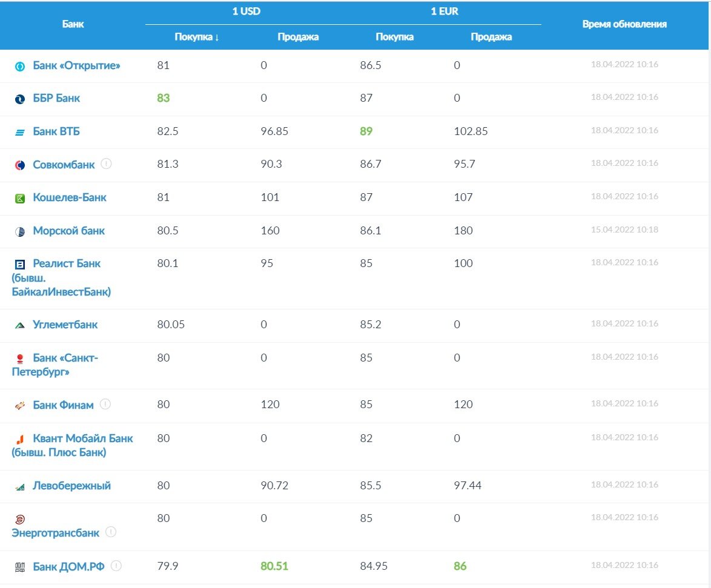Click Левобережный EUR sell value 97.44
Viewport: 711px width, 588px height.
point(468,485)
